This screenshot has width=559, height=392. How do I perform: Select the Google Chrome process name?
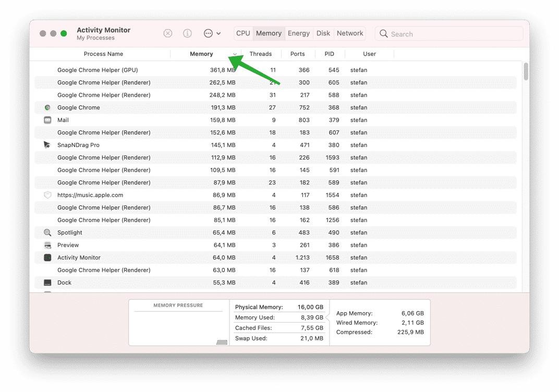78,107
